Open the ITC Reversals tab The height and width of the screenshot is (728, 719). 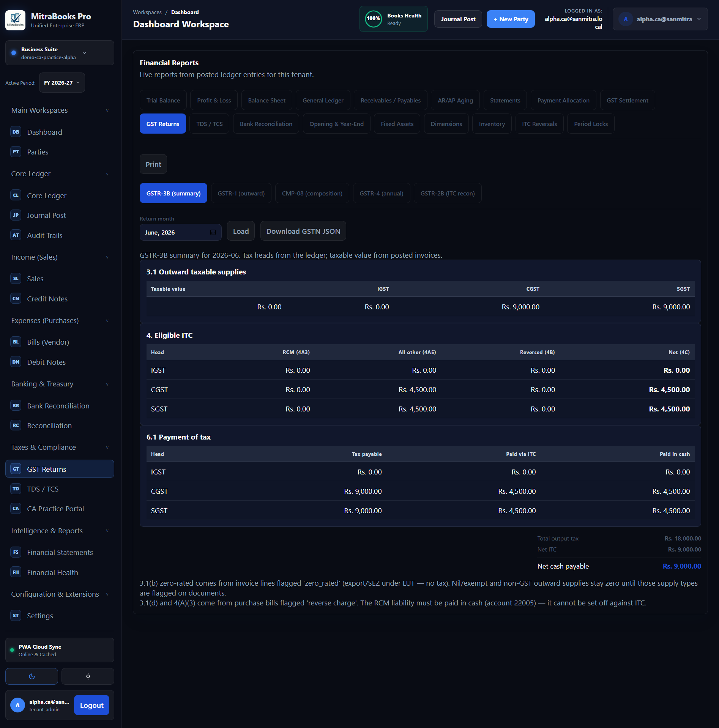[539, 124]
